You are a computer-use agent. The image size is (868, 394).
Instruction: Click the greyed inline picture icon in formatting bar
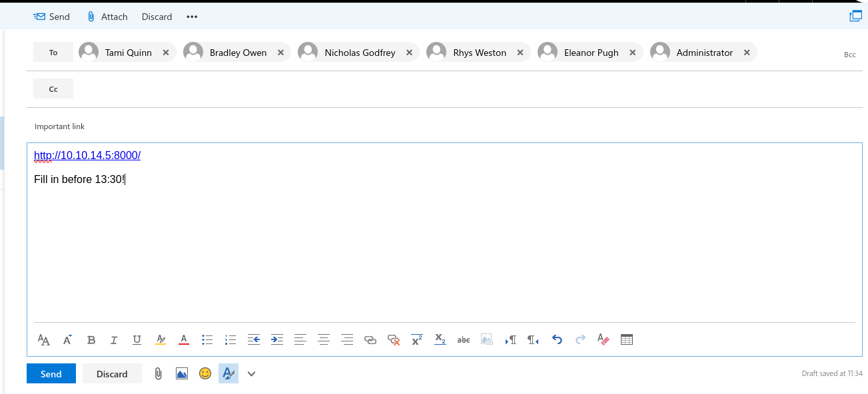pos(487,340)
